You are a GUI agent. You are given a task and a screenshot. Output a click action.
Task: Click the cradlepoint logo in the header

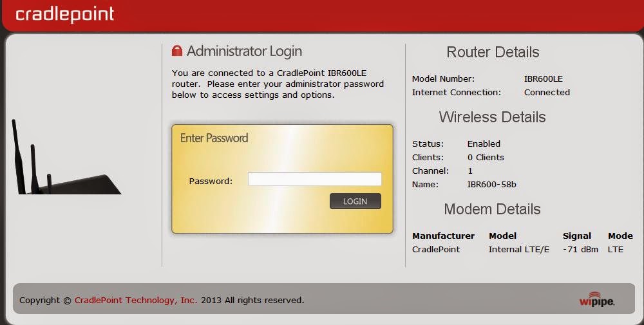pos(64,14)
